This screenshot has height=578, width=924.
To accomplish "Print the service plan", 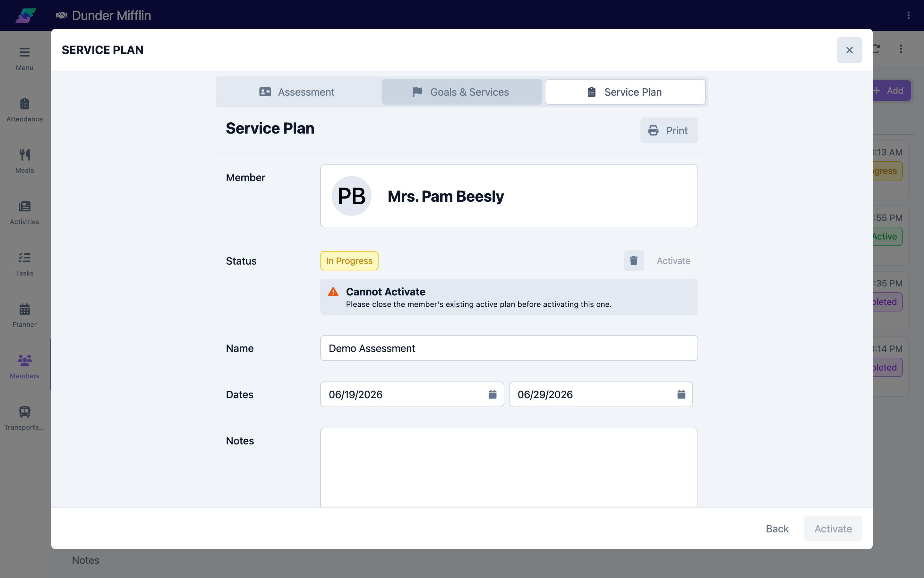I will tap(669, 130).
